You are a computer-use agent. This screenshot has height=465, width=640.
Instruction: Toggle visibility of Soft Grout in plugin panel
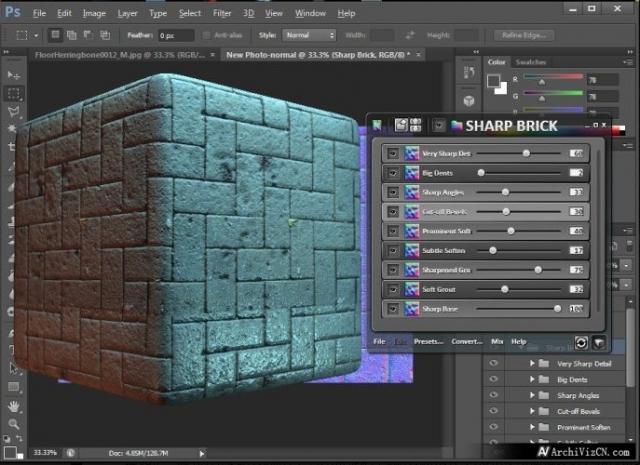[392, 289]
